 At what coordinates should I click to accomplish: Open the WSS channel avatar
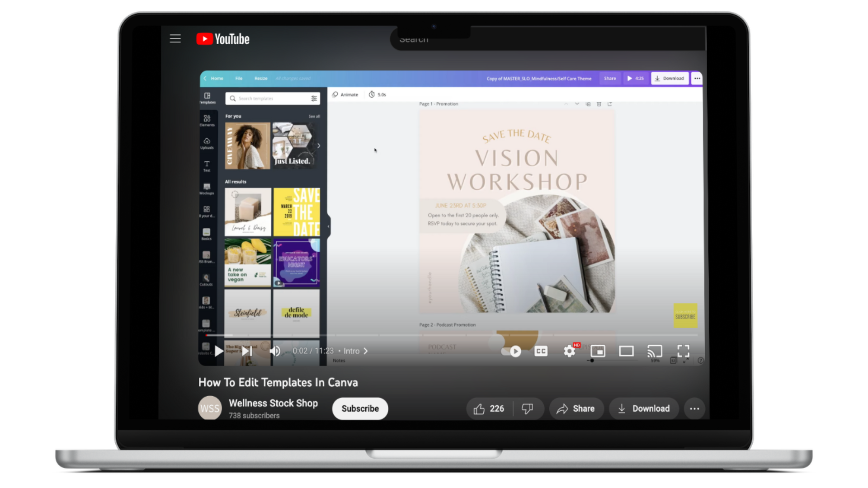coord(210,408)
